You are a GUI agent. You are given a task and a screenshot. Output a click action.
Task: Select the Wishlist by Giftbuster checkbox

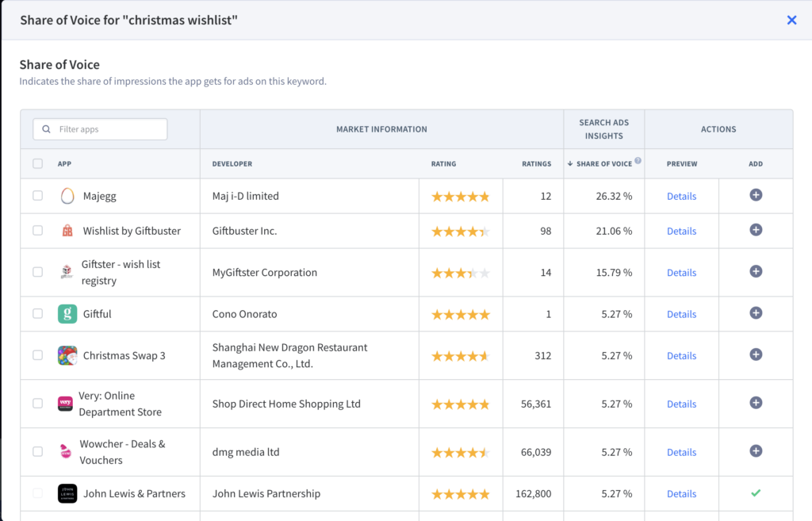click(x=38, y=230)
